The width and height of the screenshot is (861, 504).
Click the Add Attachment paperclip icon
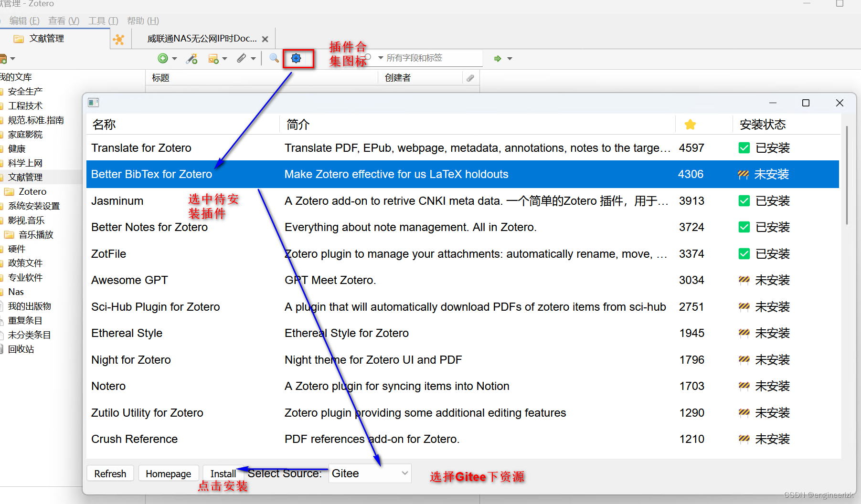point(242,58)
